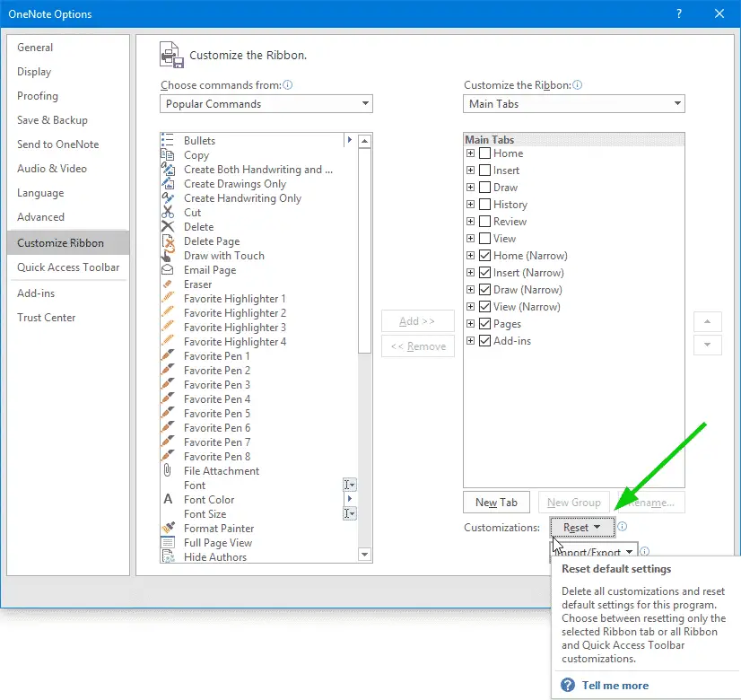The width and height of the screenshot is (741, 700).
Task: Open the Import/Export dropdown
Action: [595, 550]
